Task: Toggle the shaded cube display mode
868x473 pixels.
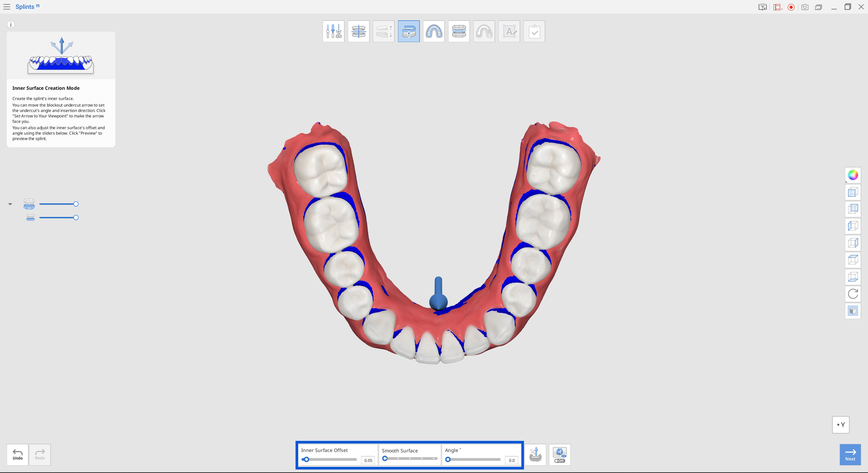Action: (852, 311)
